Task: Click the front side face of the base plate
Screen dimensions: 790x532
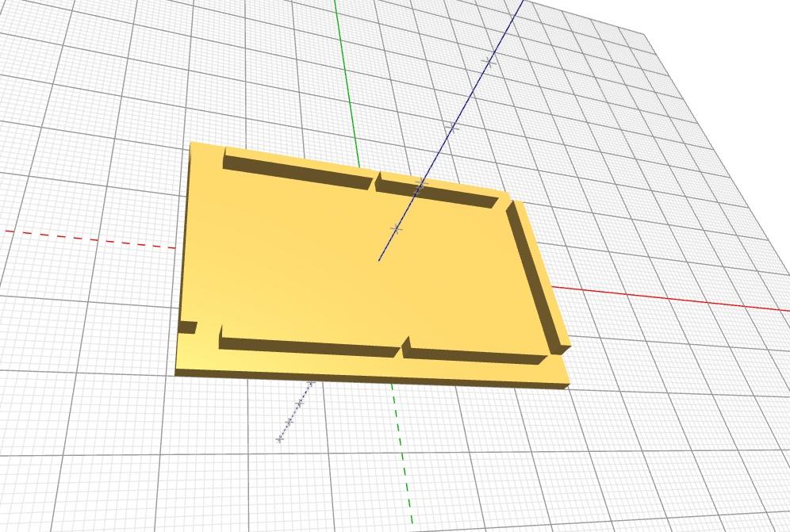Action: pos(372,379)
